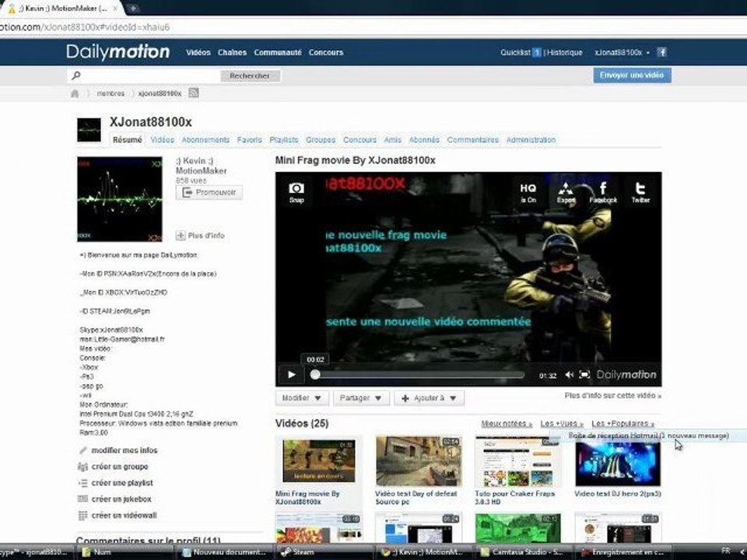Open Plus d'info sur cette vidéo
Screen dimensions: 747x560
[612, 395]
